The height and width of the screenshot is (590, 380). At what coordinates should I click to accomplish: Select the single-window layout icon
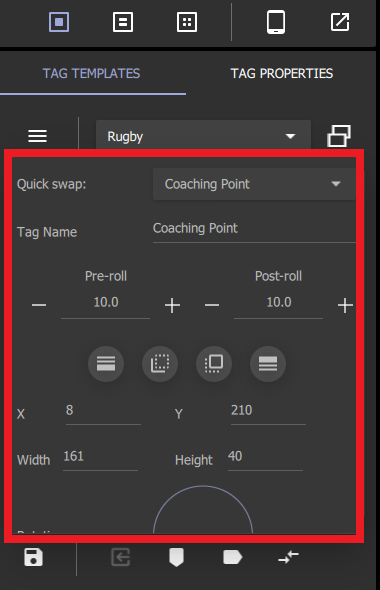[x=59, y=22]
